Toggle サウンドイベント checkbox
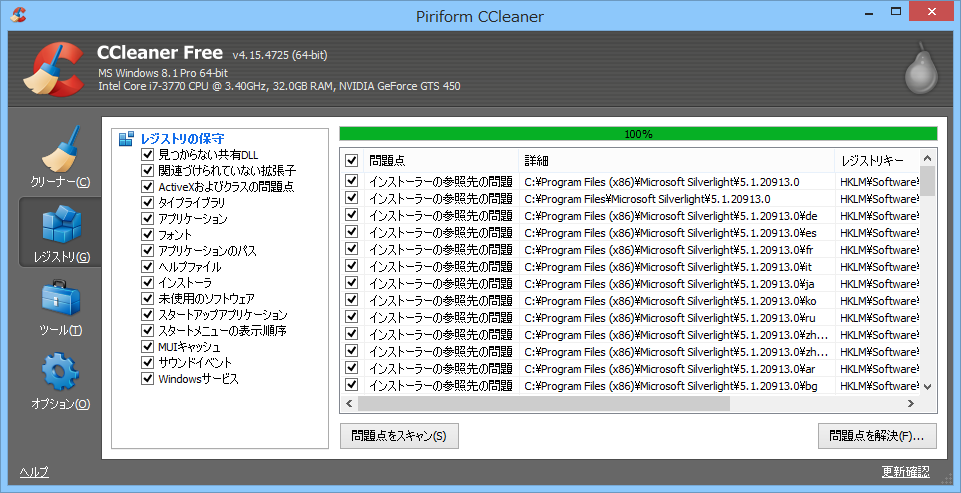The image size is (961, 493). (x=147, y=362)
